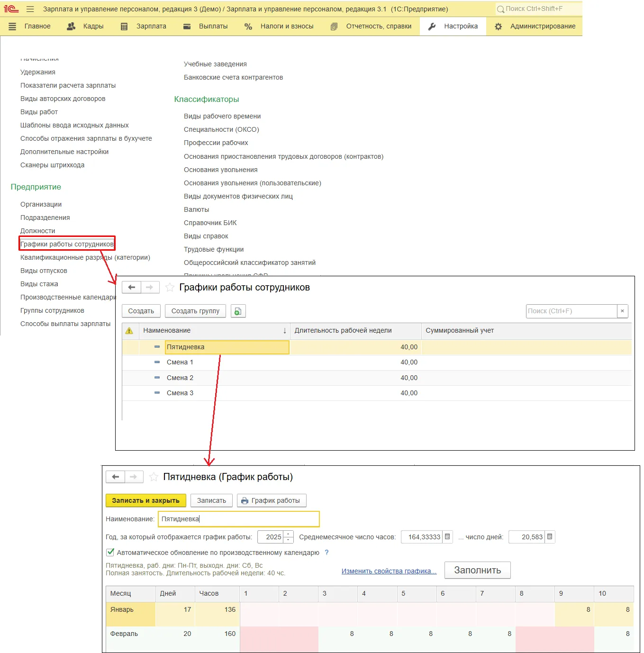Open calculator for среднемесячное число часов
The height and width of the screenshot is (653, 644).
coord(447,537)
